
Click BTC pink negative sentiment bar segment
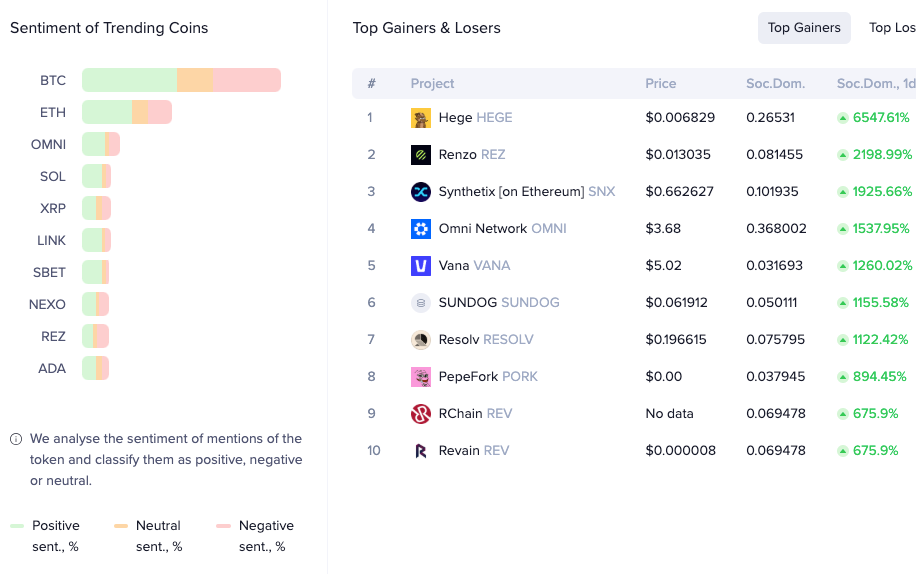click(247, 80)
